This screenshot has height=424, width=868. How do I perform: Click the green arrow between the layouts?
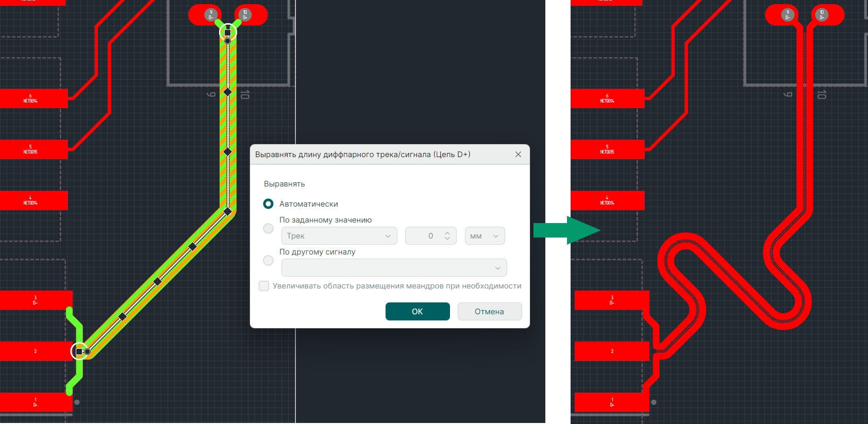click(566, 230)
